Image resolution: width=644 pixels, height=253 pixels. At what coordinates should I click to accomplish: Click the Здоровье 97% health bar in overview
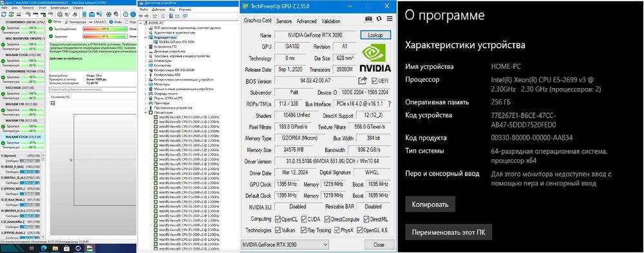click(x=105, y=36)
